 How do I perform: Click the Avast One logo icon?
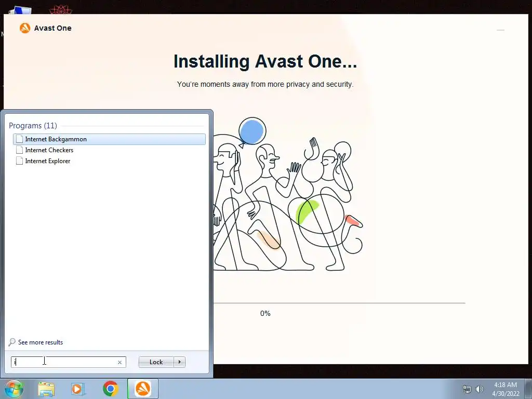click(x=25, y=28)
